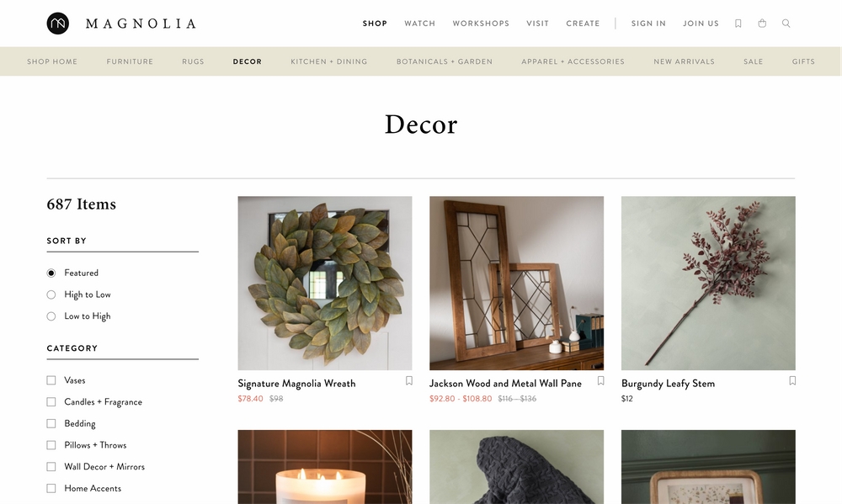The width and height of the screenshot is (842, 504).
Task: Open the Signature Magnolia Wreath product image
Action: pos(325,283)
